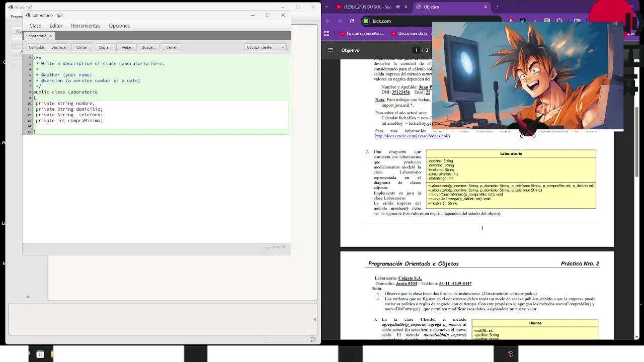Close the Laboratorio editor tab
The height and width of the screenshot is (362, 644).
click(x=50, y=36)
